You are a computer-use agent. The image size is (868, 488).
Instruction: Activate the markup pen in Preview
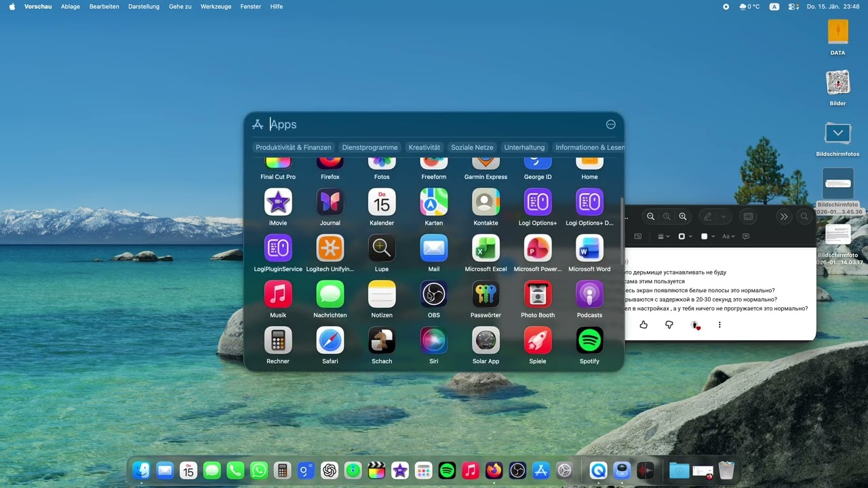[x=707, y=216]
